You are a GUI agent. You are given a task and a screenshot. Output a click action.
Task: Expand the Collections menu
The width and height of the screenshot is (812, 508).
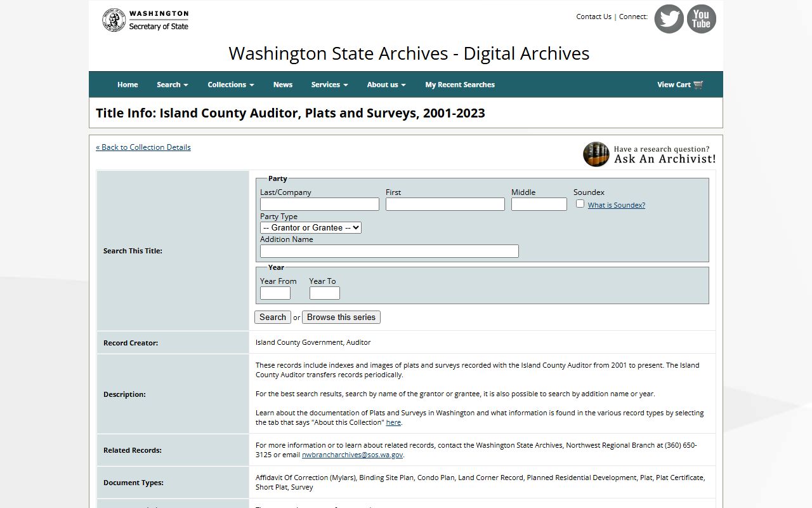[x=231, y=84]
